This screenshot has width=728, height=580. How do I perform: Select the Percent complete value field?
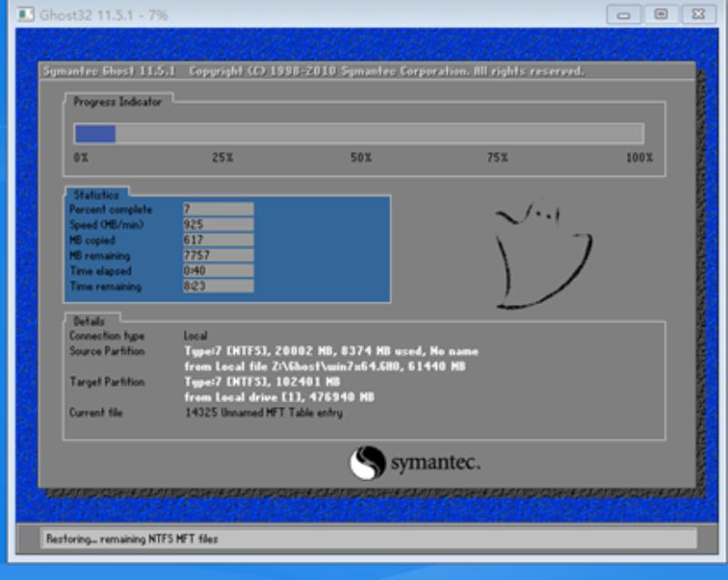coord(218,209)
